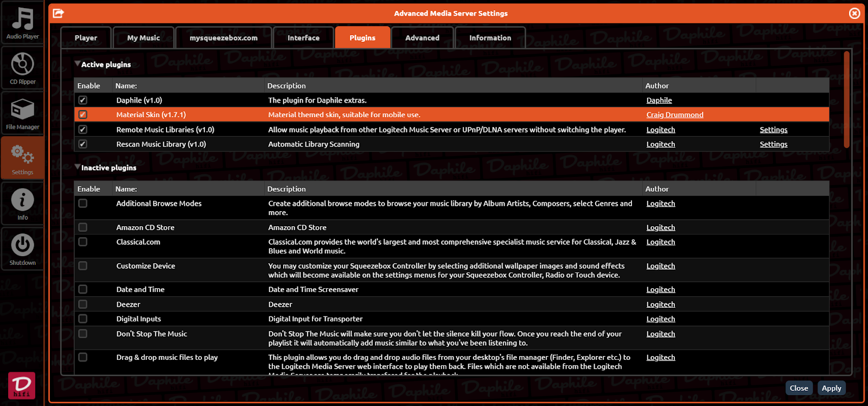Enable Date and Time plugin checkbox

83,289
